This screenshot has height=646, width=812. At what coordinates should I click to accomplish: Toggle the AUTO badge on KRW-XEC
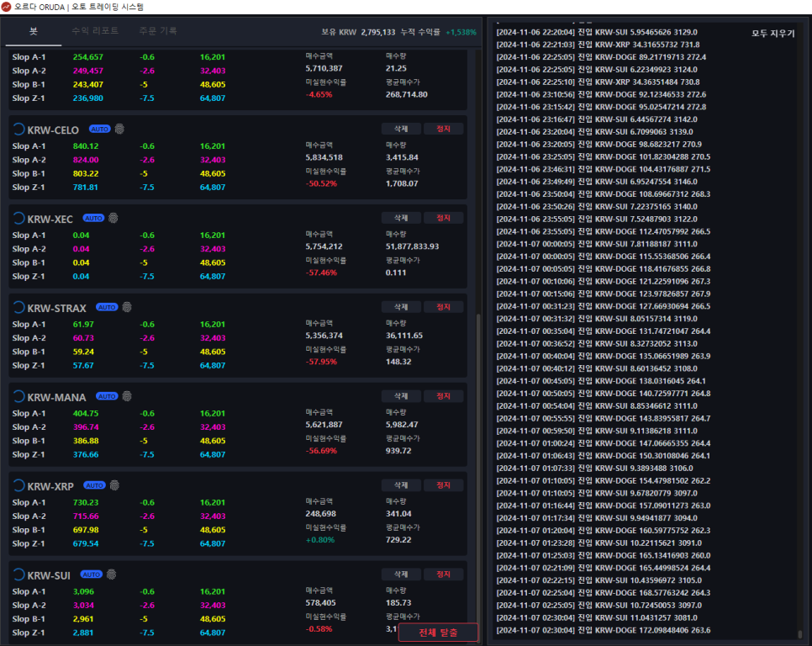[93, 218]
